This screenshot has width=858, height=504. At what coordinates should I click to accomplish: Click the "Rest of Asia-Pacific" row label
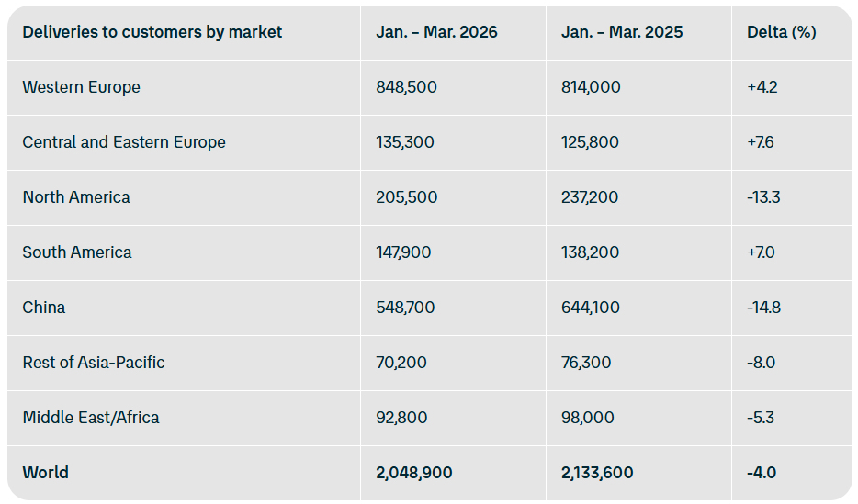click(94, 363)
